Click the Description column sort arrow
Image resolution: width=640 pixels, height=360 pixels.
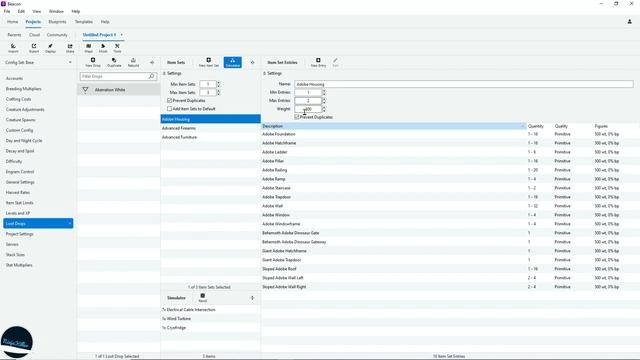coord(522,126)
